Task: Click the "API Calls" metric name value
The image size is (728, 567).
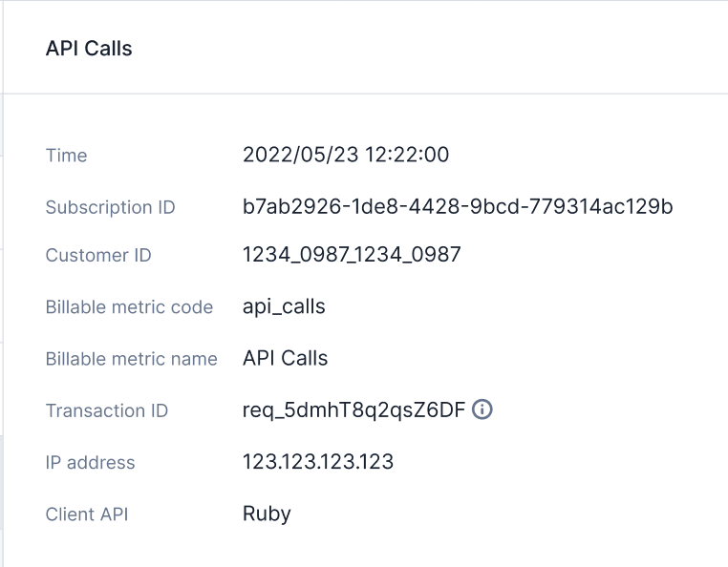Action: (x=285, y=359)
